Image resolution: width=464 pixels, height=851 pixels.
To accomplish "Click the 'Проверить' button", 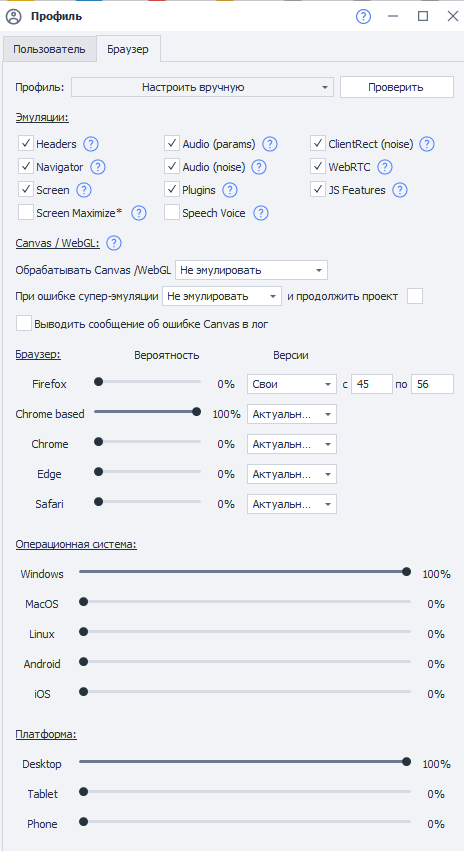I will click(x=397, y=87).
